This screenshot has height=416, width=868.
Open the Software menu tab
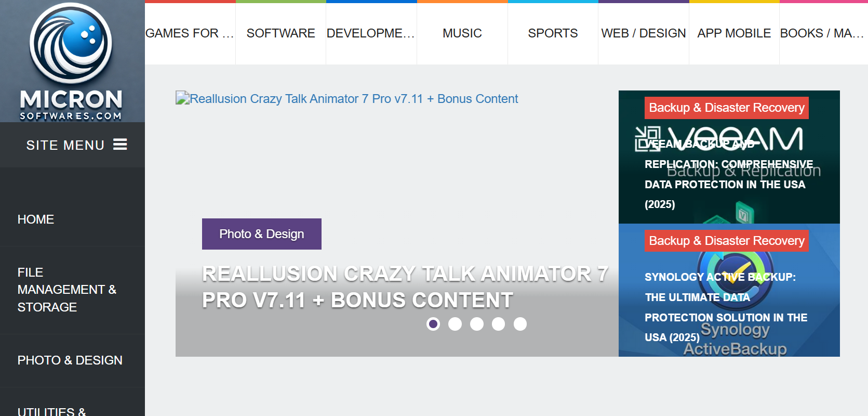[281, 33]
